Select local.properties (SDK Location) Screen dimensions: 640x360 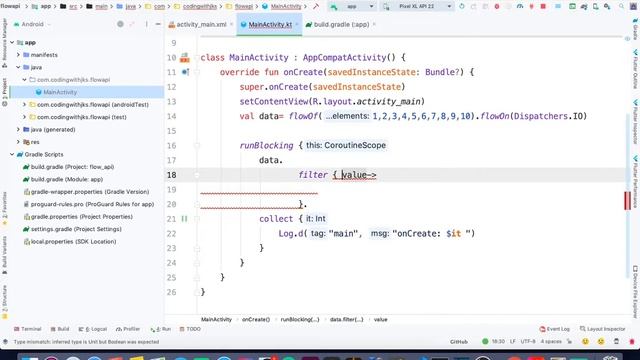pos(70,242)
